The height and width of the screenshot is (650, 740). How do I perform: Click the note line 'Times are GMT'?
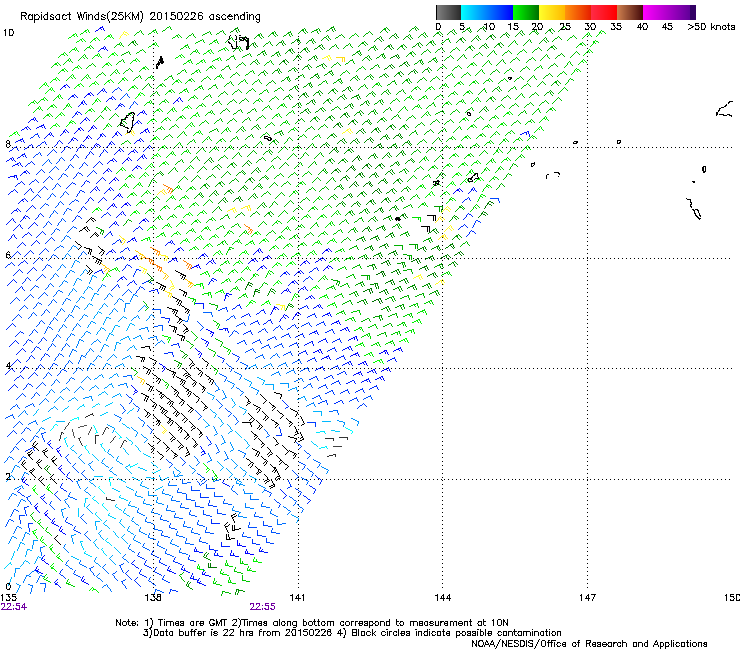[193, 623]
